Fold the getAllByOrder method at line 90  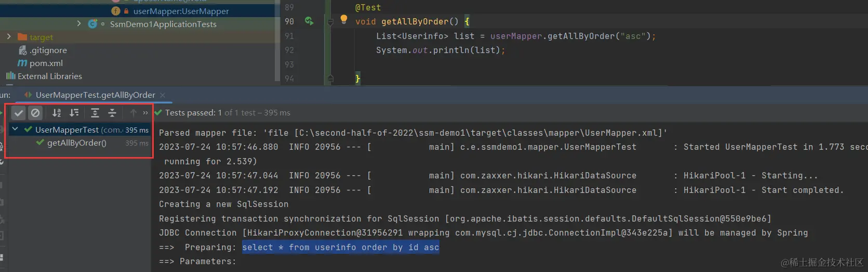(x=330, y=22)
